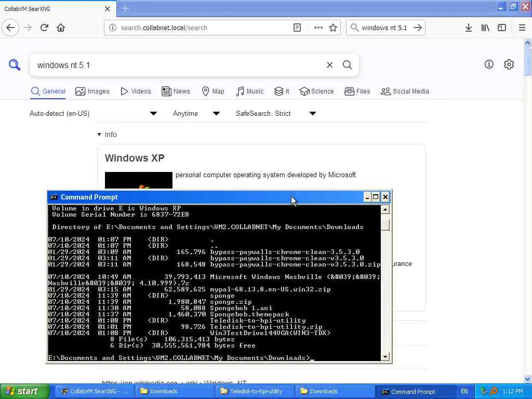Open the downloads panel
Viewport: 532px width, 399px height.
tap(468, 28)
